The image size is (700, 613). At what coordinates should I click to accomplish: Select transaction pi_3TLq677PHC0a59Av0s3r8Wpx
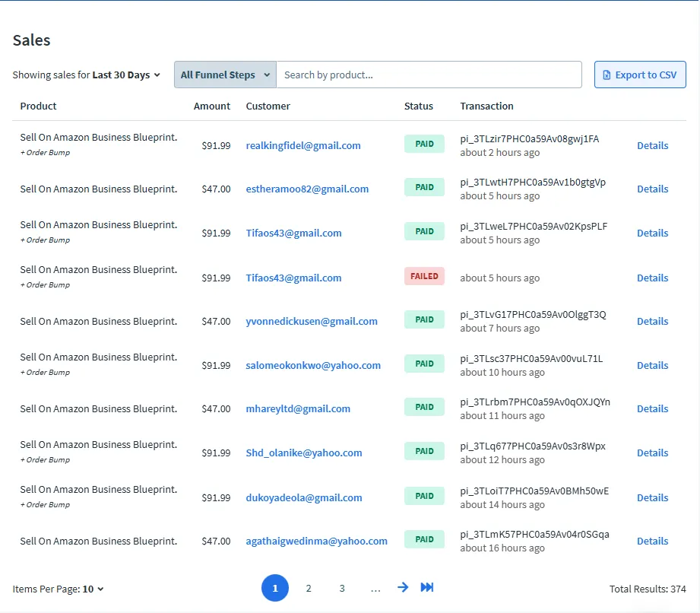click(x=533, y=446)
